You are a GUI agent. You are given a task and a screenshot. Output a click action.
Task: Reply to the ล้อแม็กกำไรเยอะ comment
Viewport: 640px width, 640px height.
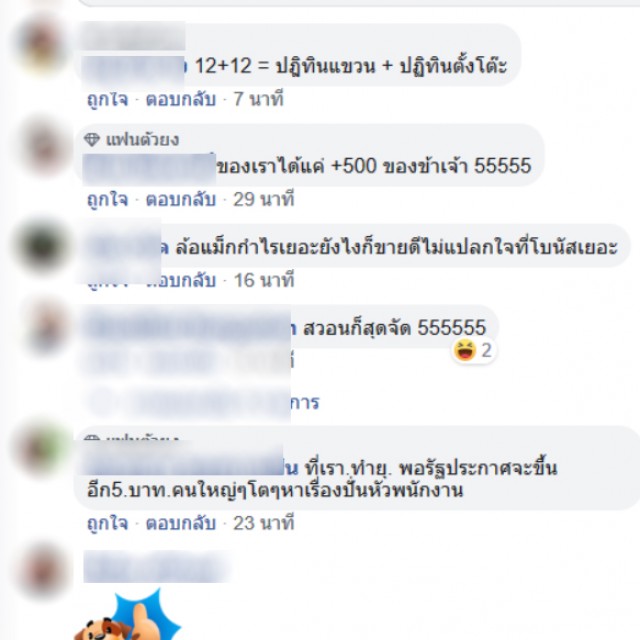point(181,280)
